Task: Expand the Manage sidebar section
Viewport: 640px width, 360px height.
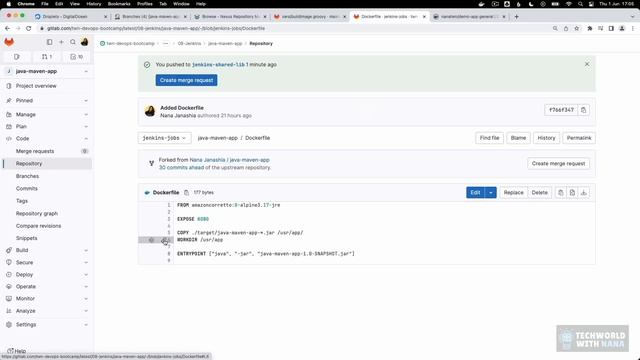Action: (x=47, y=115)
